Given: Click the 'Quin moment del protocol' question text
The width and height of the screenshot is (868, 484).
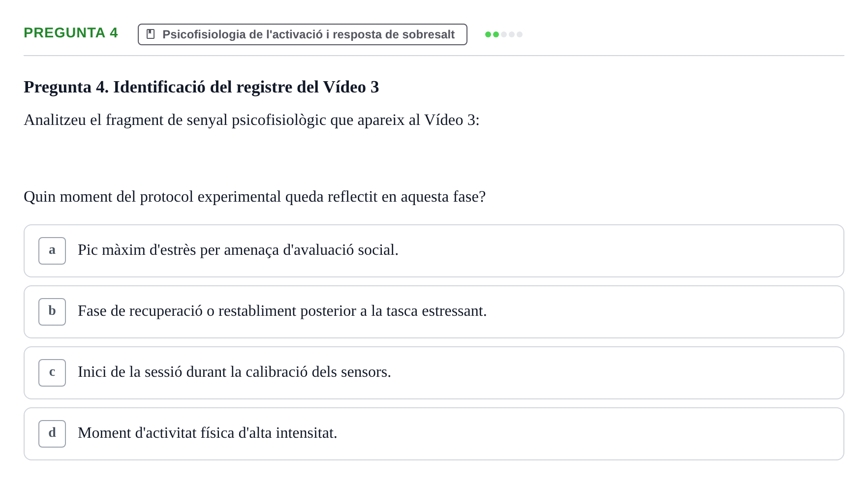Looking at the screenshot, I should click(x=254, y=197).
